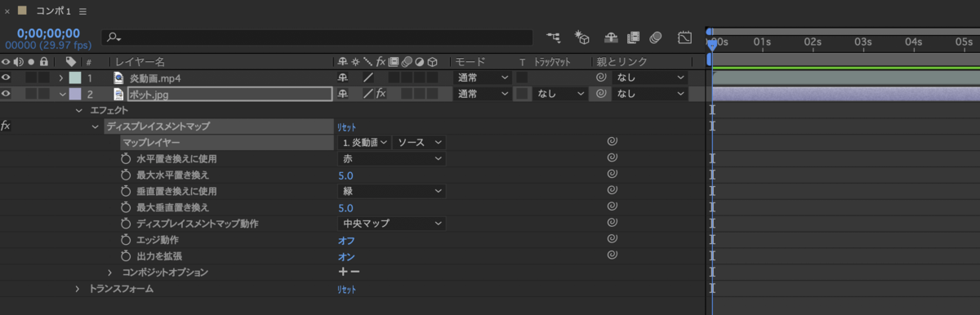Viewport: 980px width, 315px height.
Task: Toggle the hide shy layers icon
Action: [x=611, y=37]
